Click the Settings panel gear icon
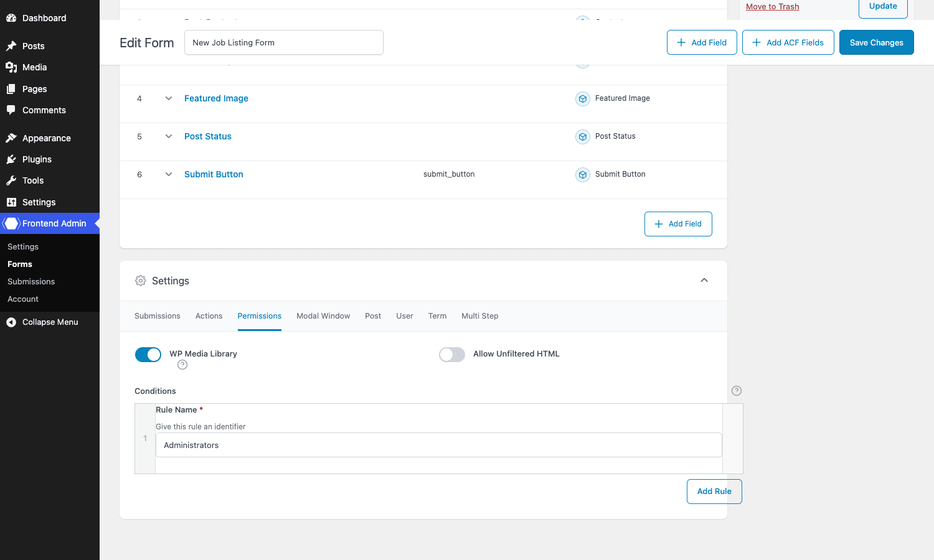Image resolution: width=934 pixels, height=560 pixels. click(141, 281)
